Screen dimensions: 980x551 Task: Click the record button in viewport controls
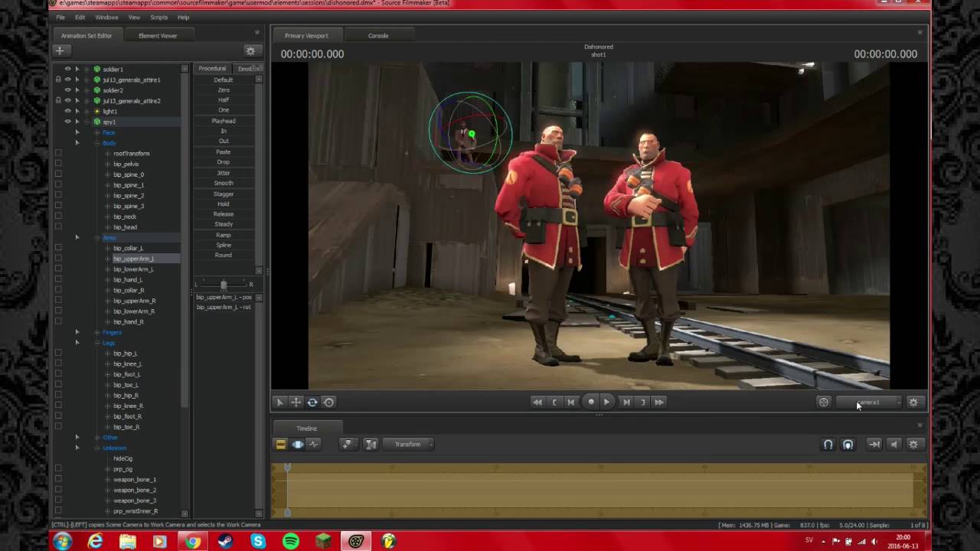pyautogui.click(x=590, y=402)
